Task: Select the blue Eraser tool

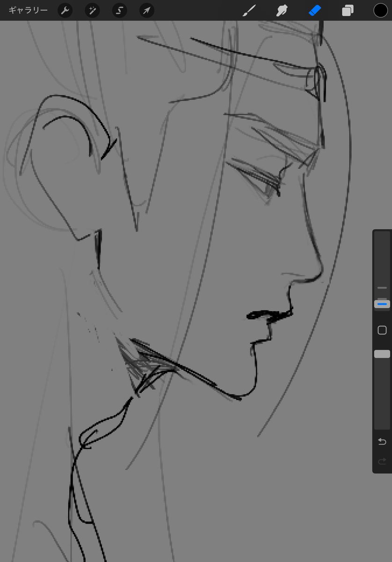Action: (315, 10)
